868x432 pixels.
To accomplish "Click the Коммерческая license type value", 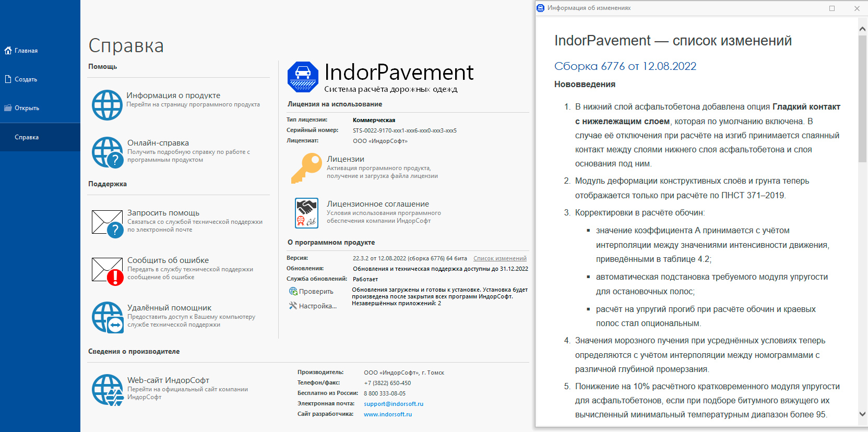I will coord(374,120).
